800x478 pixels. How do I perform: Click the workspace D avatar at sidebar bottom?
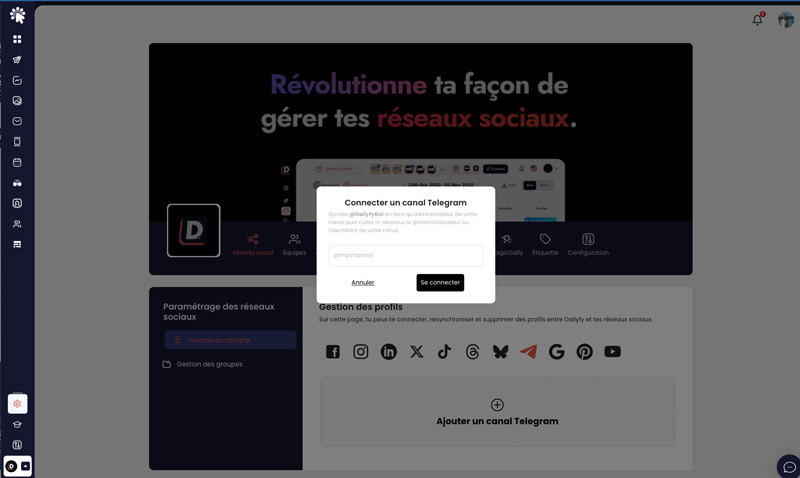click(x=11, y=466)
